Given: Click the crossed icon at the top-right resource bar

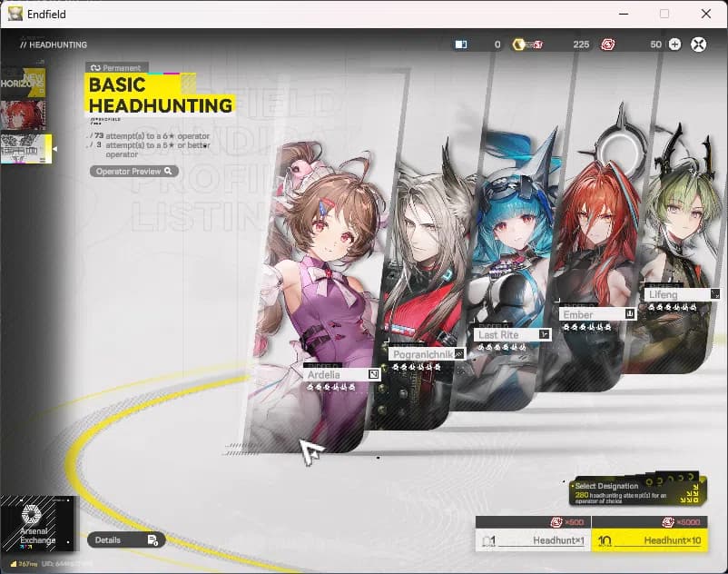Looking at the screenshot, I should tap(698, 44).
